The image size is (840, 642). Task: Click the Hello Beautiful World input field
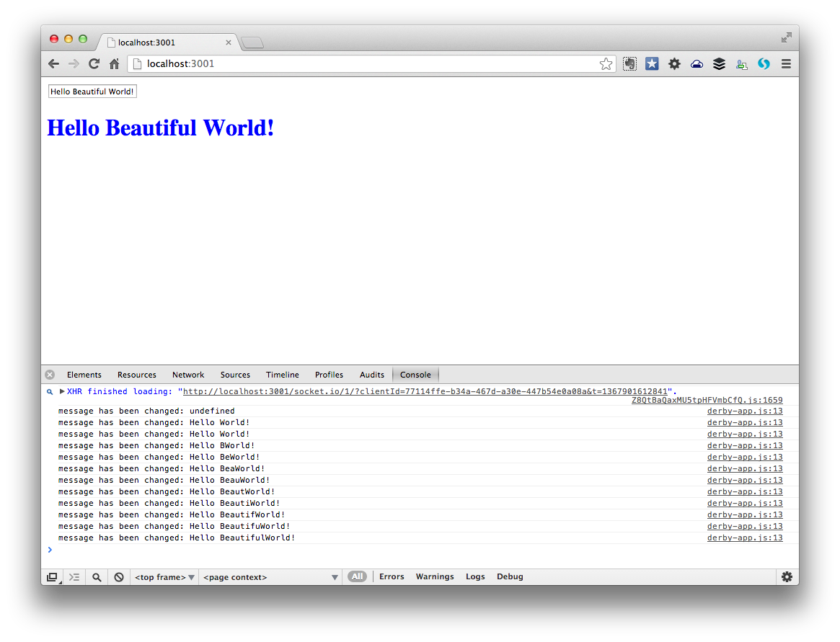tap(92, 91)
